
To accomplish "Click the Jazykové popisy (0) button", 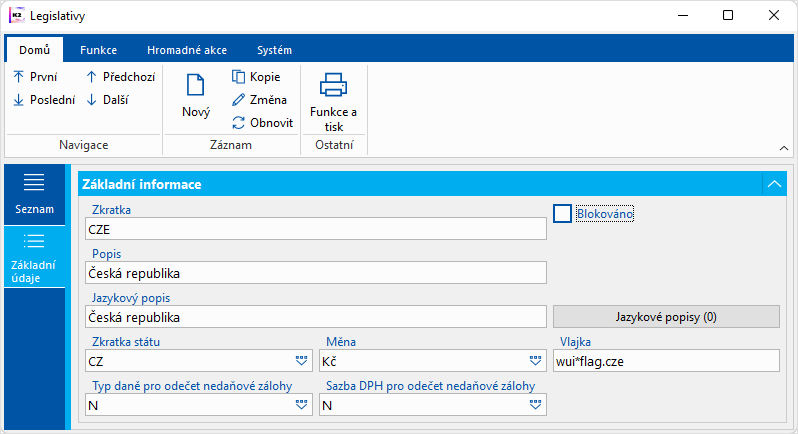I will pyautogui.click(x=666, y=317).
